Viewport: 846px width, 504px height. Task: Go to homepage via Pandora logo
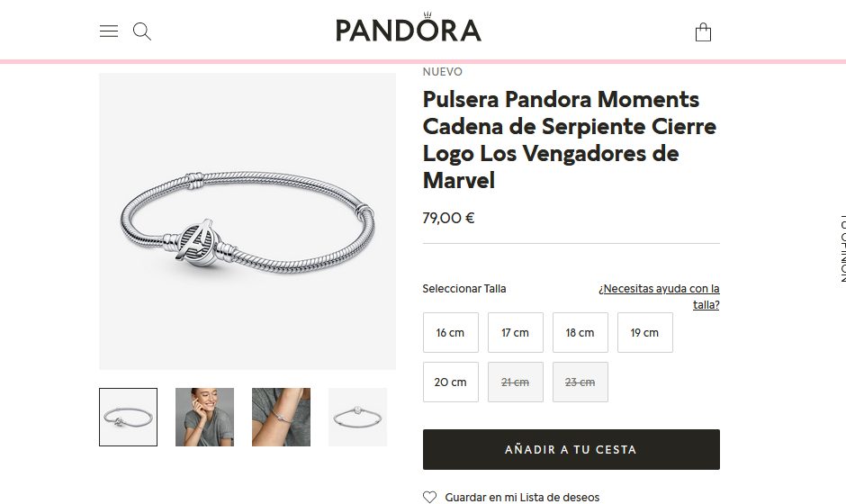point(409,28)
